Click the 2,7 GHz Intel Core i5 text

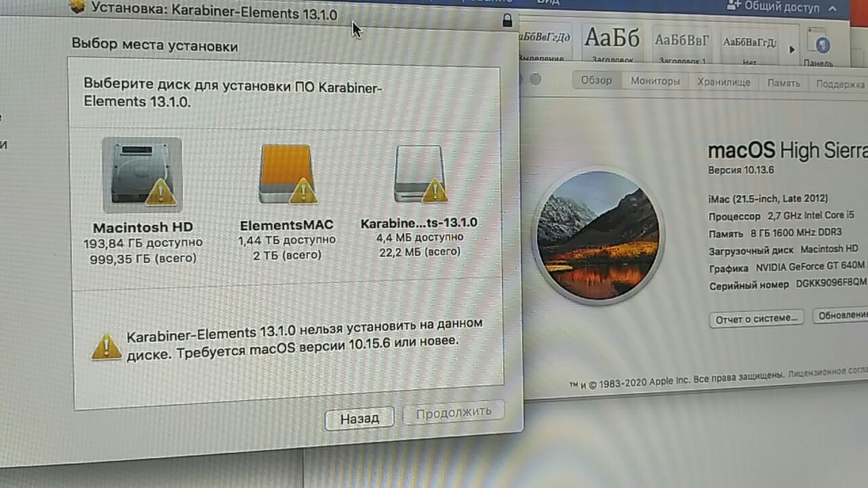pos(811,216)
